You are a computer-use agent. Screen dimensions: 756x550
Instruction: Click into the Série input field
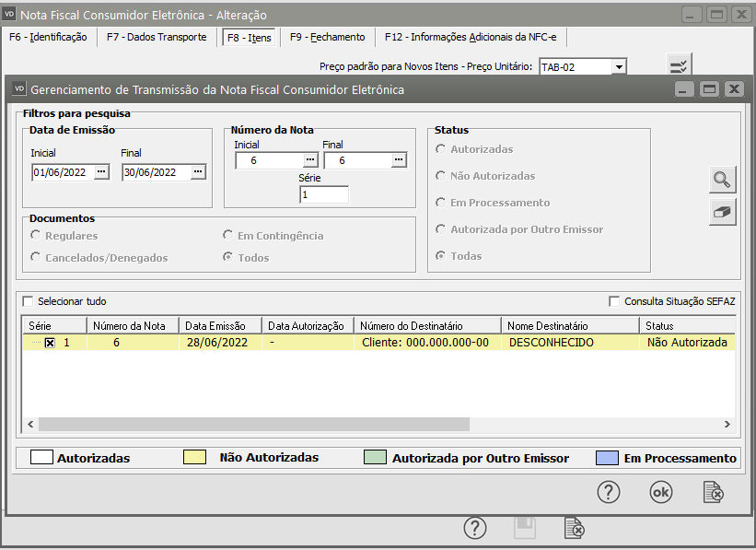[324, 194]
